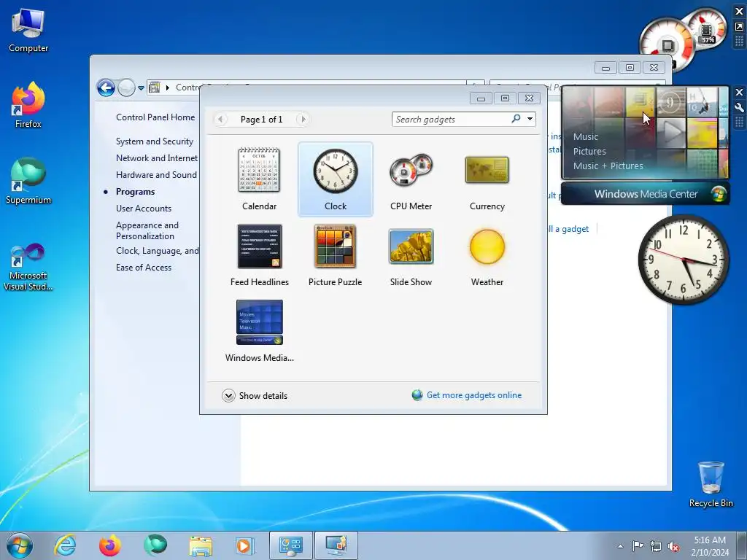747x560 pixels.
Task: Open Microsoft Visual Studio desktop shortcut
Action: click(28, 267)
